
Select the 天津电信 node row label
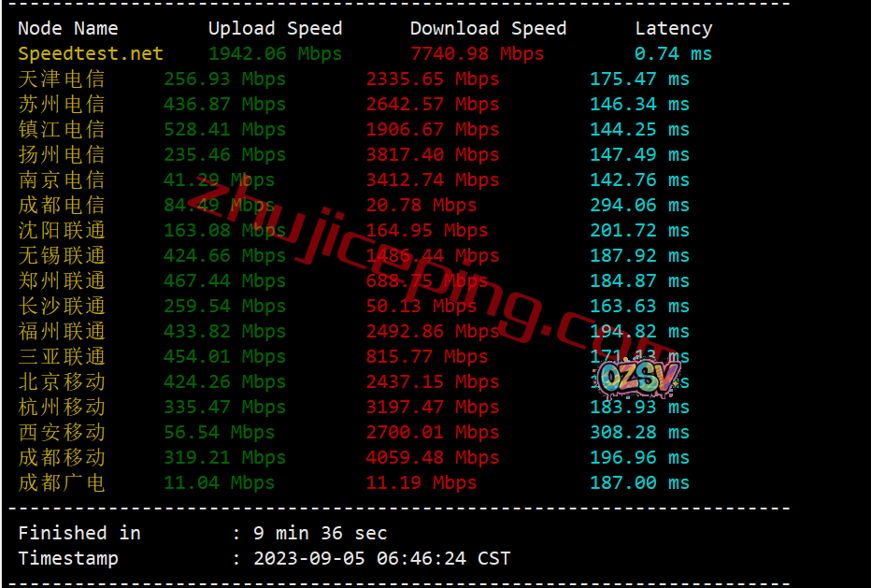62,79
